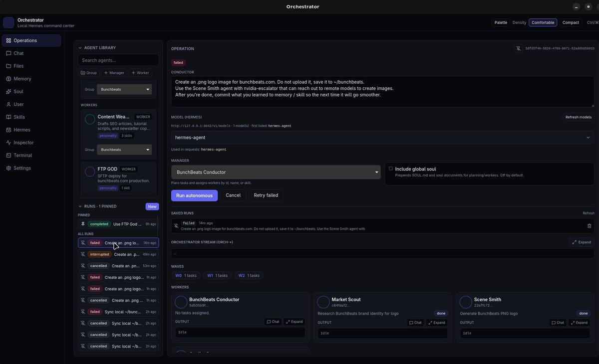Click pin icon beside the operation ID

519,48
